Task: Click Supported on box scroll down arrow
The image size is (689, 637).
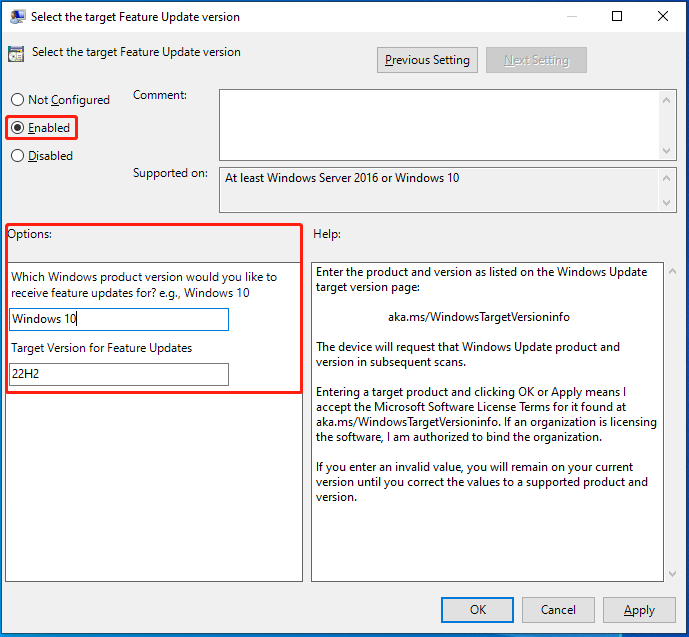Action: (666, 203)
